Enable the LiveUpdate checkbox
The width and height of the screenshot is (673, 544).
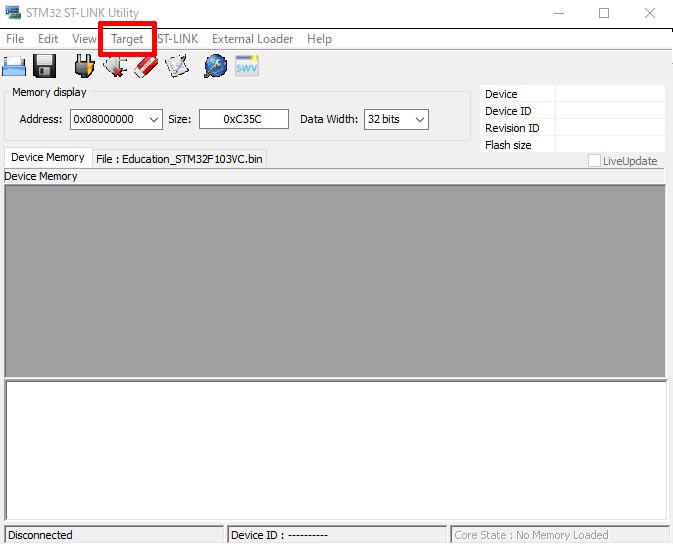pos(594,161)
